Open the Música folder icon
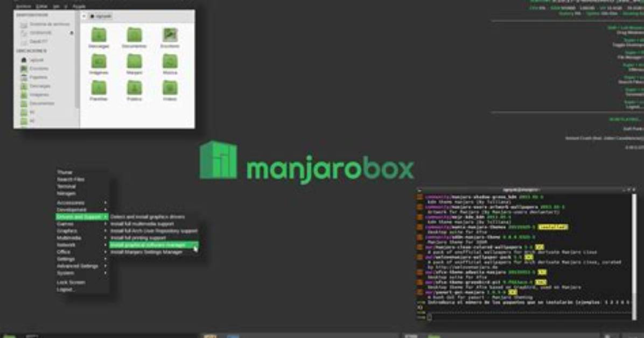 [x=170, y=64]
